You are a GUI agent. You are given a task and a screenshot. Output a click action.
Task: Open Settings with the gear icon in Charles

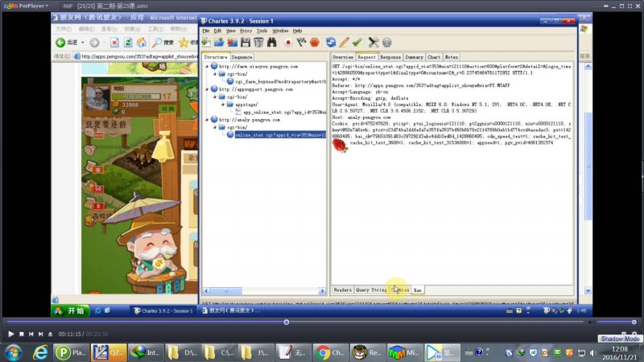[x=387, y=43]
